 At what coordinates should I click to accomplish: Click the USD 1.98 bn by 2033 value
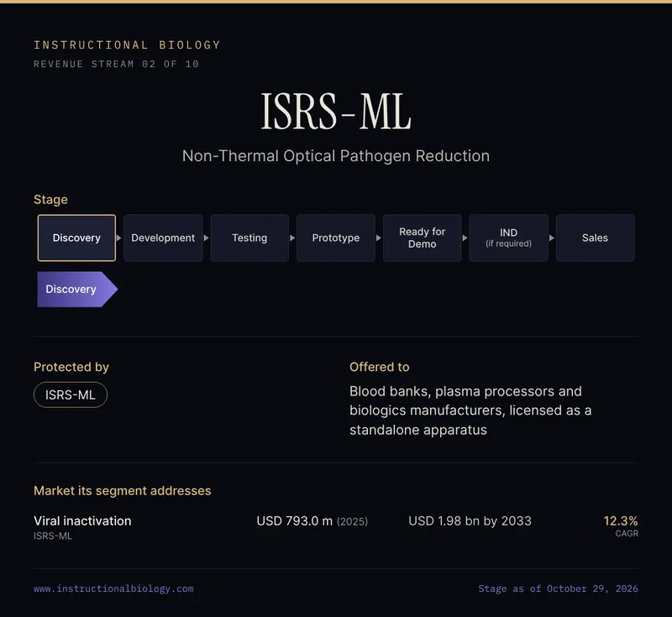click(x=470, y=521)
